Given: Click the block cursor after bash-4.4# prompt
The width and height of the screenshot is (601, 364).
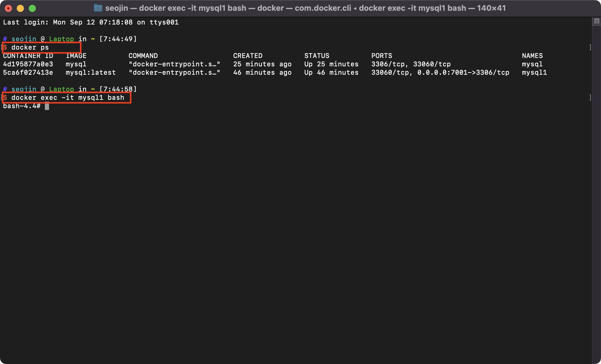Looking at the screenshot, I should [47, 106].
